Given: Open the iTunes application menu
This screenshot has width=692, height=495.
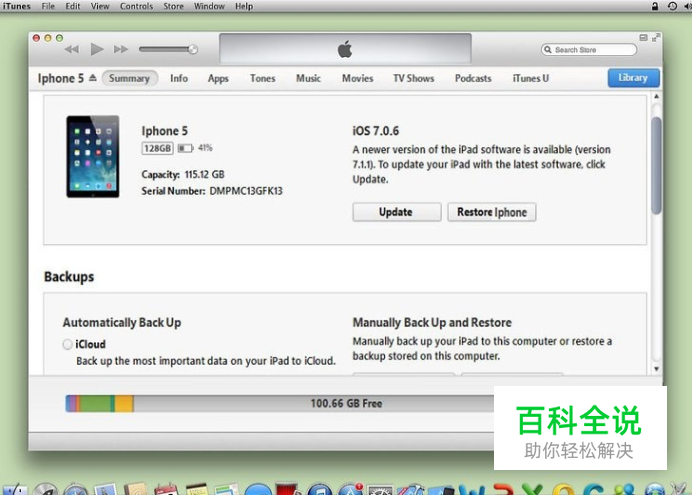Looking at the screenshot, I should coord(16,6).
